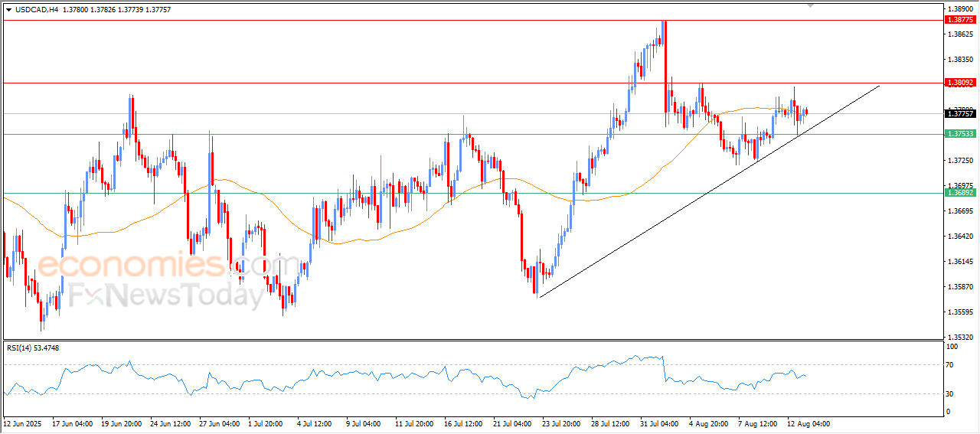Click the 1.36695 price axis value
Image resolution: width=980 pixels, height=434 pixels.
pyautogui.click(x=960, y=210)
